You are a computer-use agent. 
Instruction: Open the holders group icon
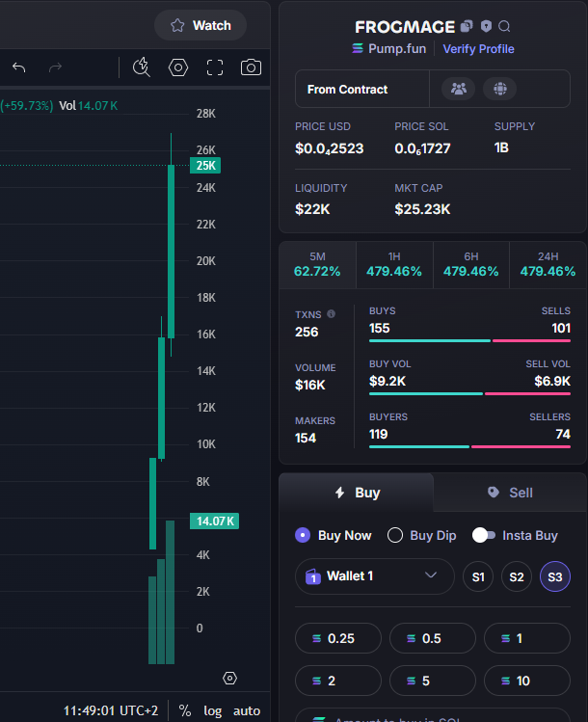[458, 89]
